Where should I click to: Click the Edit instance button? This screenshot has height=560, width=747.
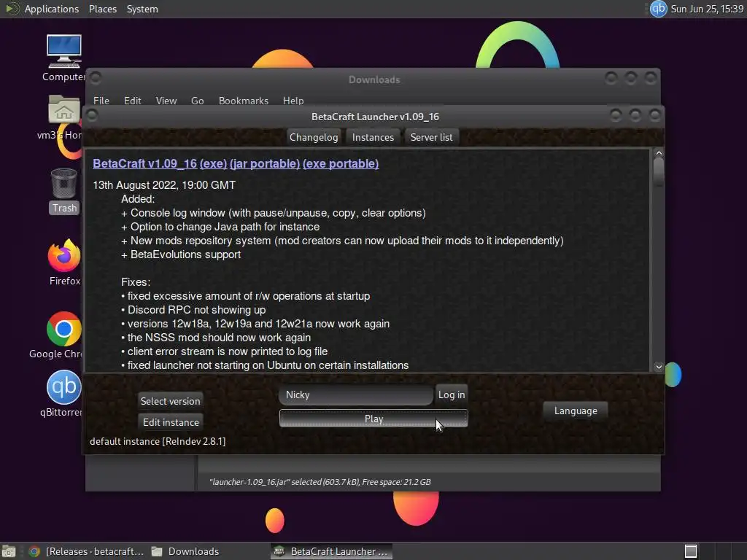[x=171, y=422]
